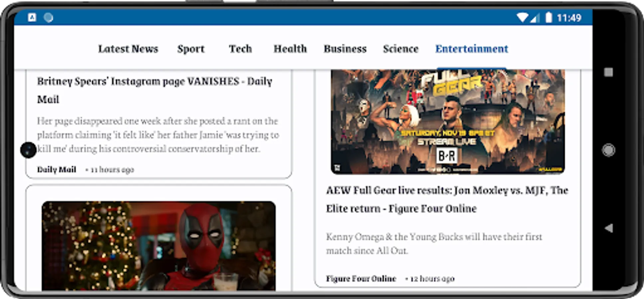Open the Deadpool Christmas article image

point(159,246)
